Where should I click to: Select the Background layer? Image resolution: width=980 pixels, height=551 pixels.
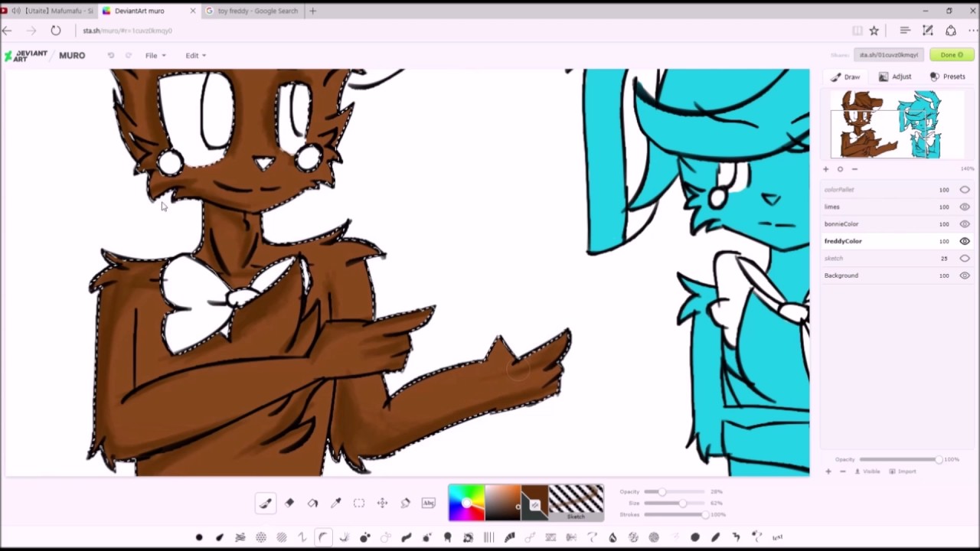coord(897,275)
